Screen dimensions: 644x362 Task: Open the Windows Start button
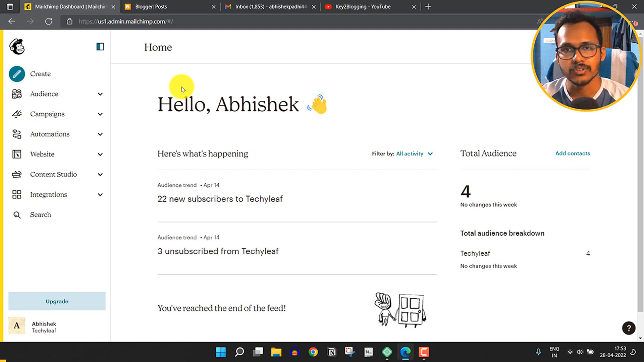pyautogui.click(x=221, y=352)
